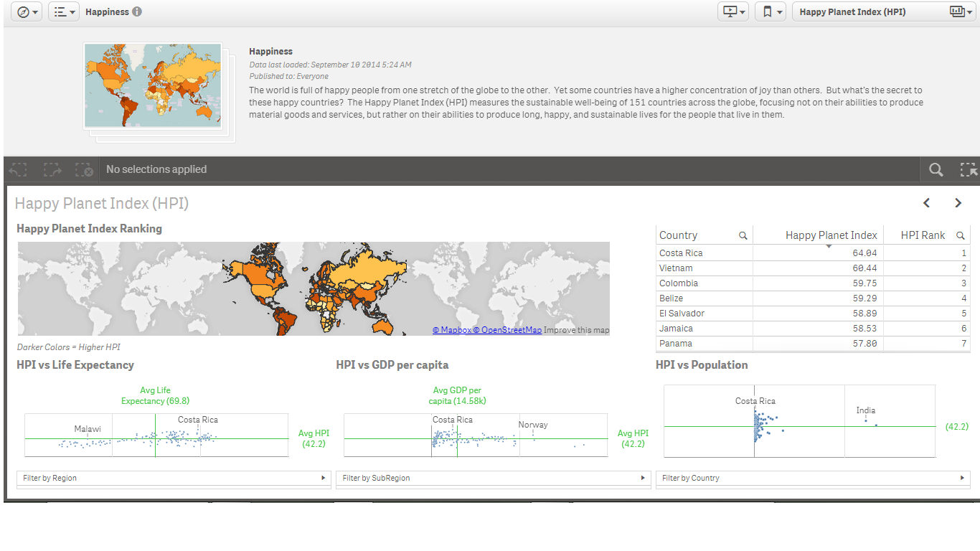Open the storytelling presentation menu
Image resolution: width=980 pixels, height=551 pixels.
tap(733, 11)
